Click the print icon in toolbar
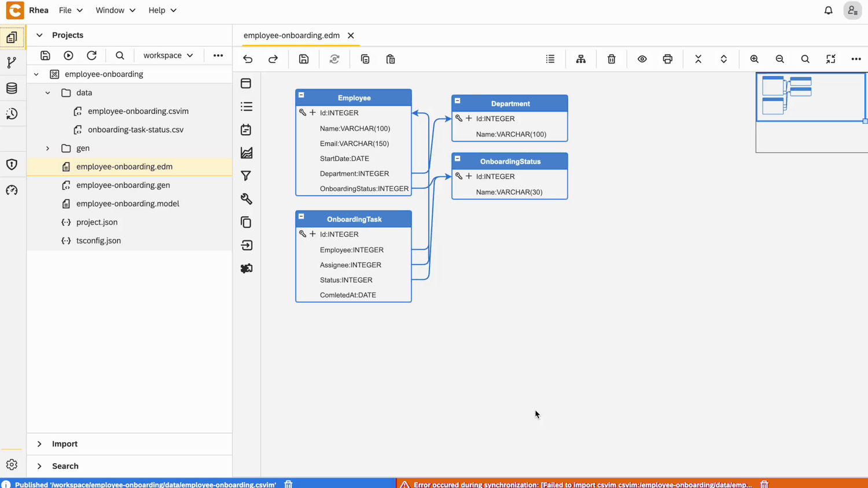Screen dimensions: 868x488 click(667, 59)
